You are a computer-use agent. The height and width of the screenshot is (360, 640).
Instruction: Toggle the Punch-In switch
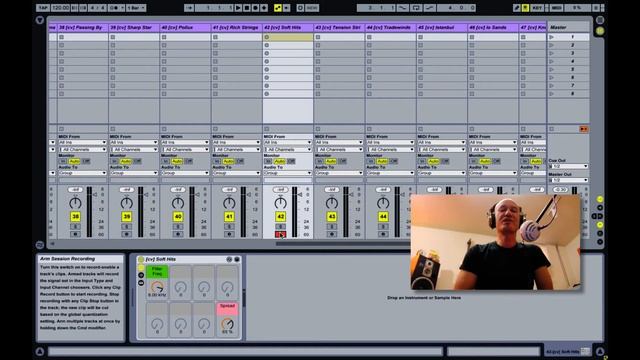(403, 8)
